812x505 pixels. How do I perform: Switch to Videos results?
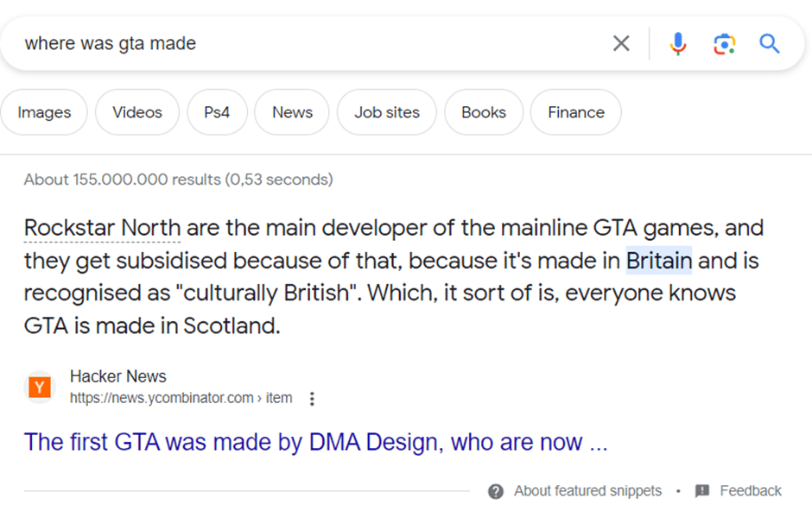click(136, 112)
